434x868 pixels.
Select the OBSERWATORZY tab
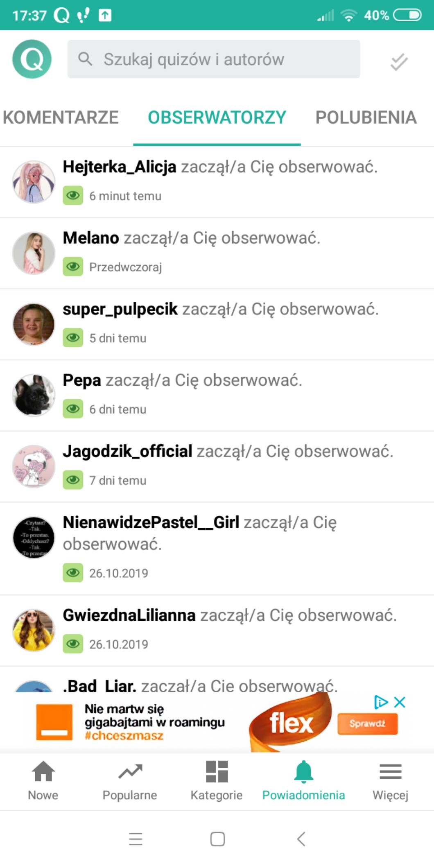pyautogui.click(x=217, y=118)
